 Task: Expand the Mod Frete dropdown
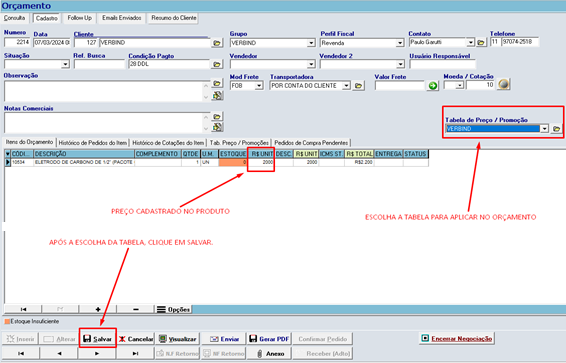point(259,86)
